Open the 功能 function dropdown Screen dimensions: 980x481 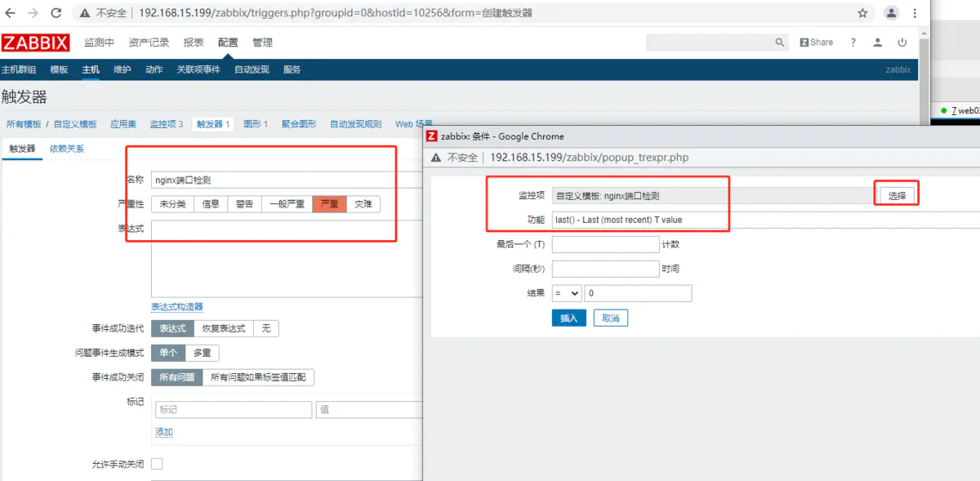coord(766,220)
